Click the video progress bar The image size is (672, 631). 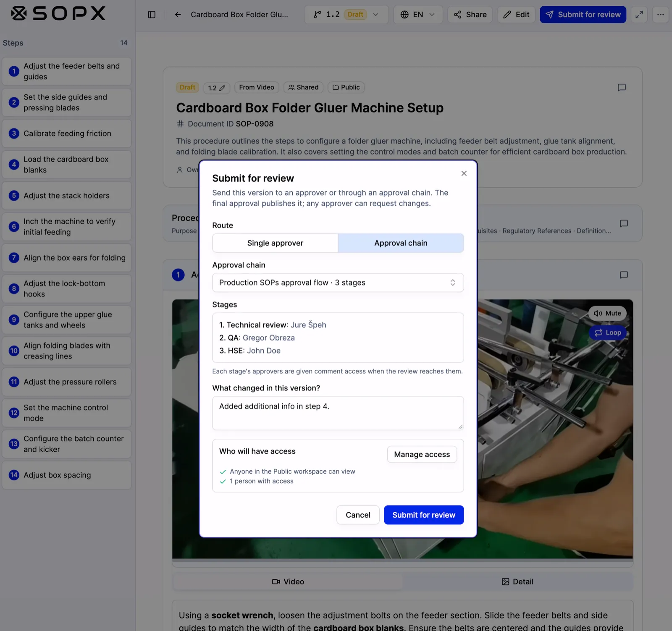tap(402, 560)
